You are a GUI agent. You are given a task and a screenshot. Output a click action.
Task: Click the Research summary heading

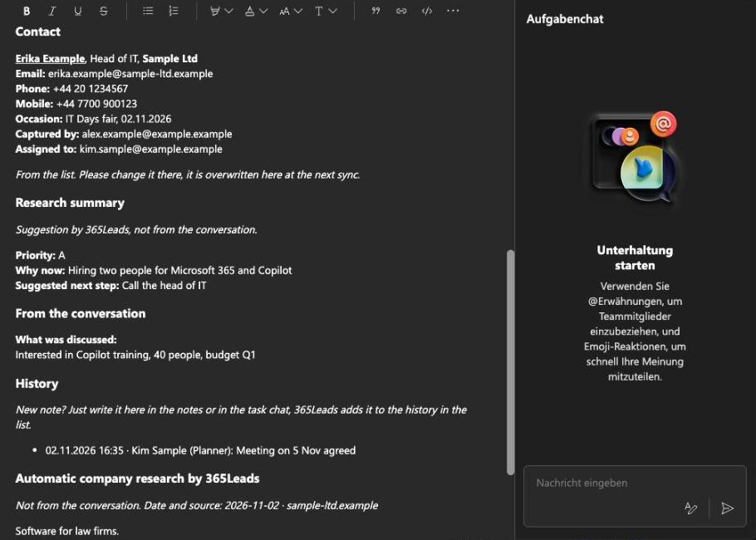point(70,203)
